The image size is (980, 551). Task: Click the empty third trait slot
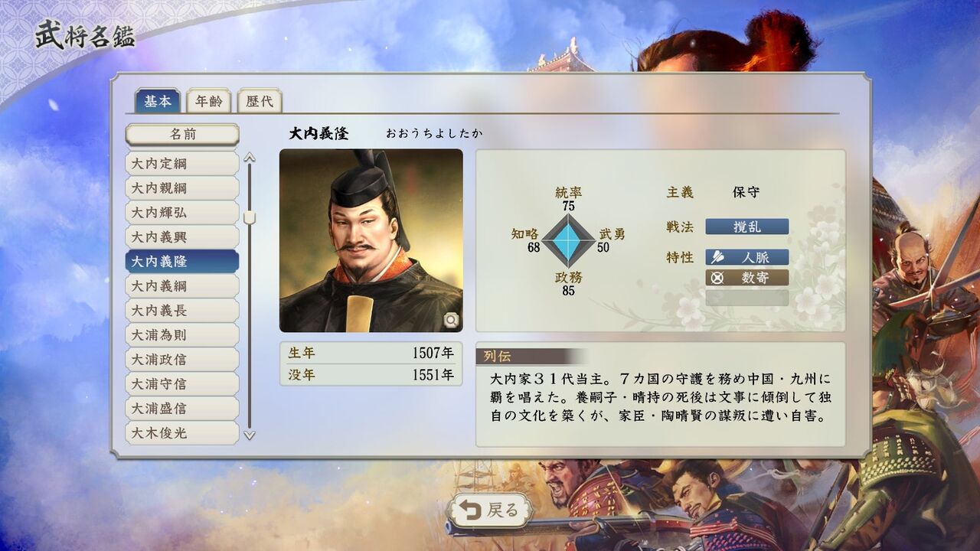click(747, 298)
